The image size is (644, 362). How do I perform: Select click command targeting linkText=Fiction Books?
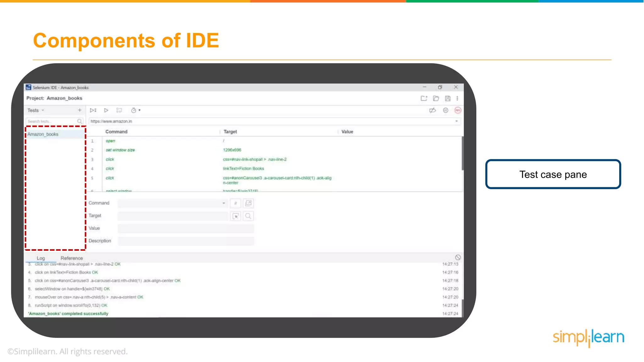click(274, 168)
